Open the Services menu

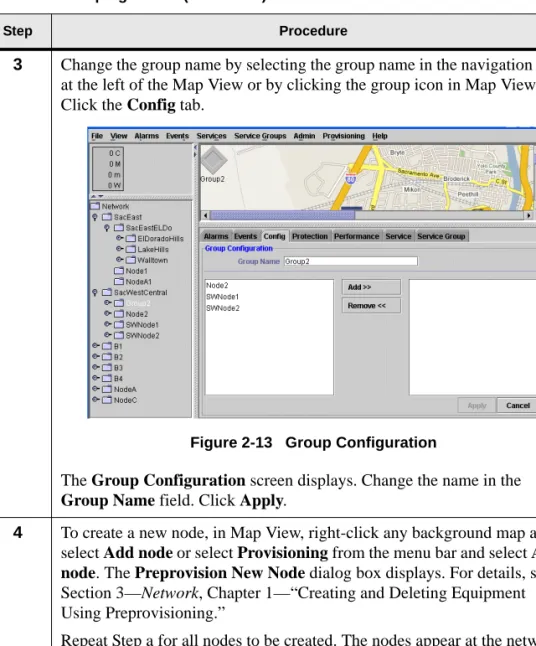coord(211,136)
